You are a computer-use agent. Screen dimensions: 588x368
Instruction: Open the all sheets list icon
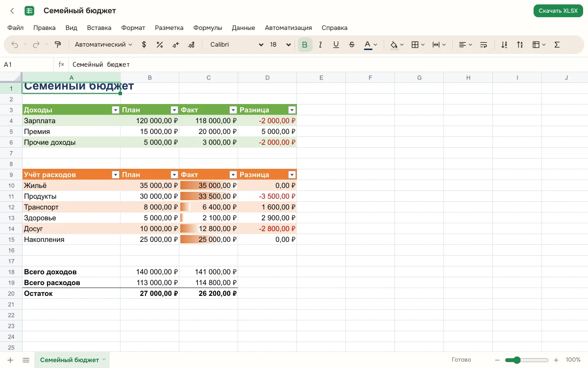point(26,360)
